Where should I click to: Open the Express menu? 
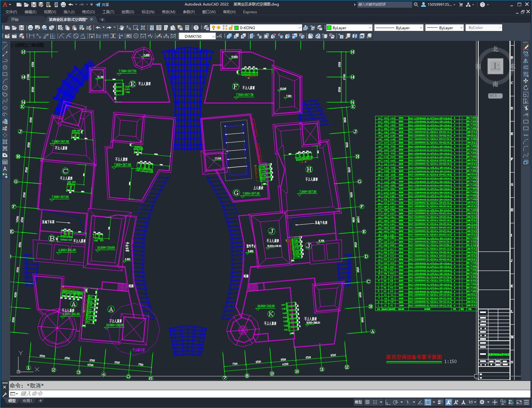click(250, 12)
